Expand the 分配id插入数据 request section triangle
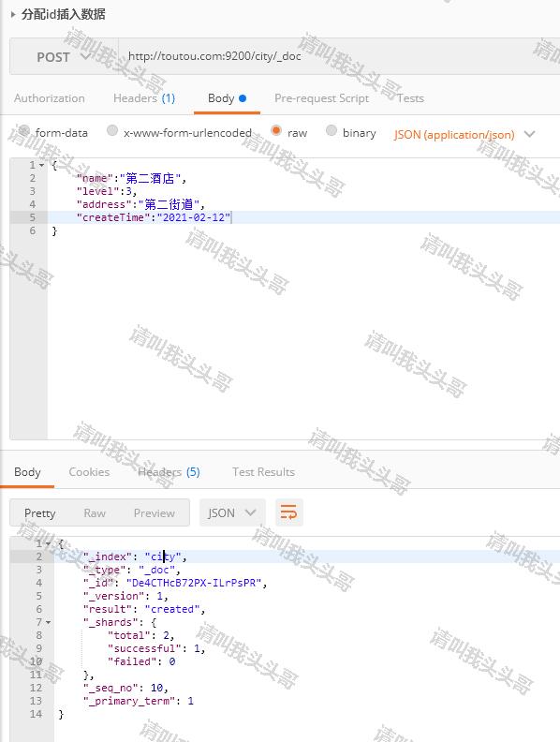 click(13, 14)
